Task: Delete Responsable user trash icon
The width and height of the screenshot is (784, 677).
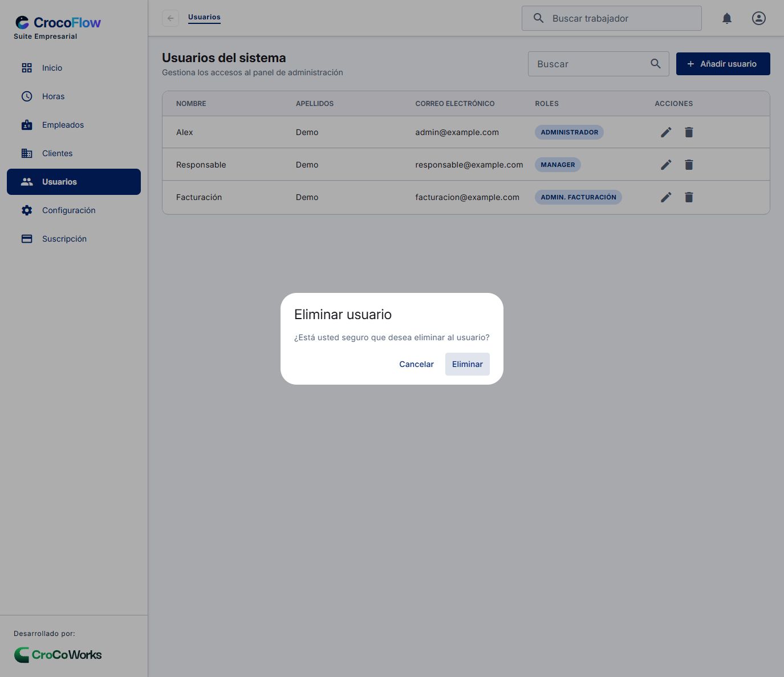Action: pos(689,165)
